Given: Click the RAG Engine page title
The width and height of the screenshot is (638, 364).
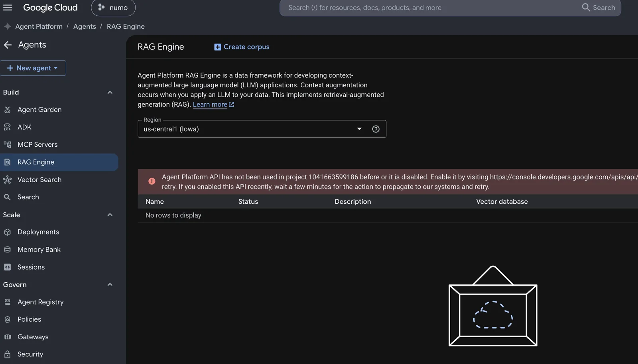Looking at the screenshot, I should (161, 47).
